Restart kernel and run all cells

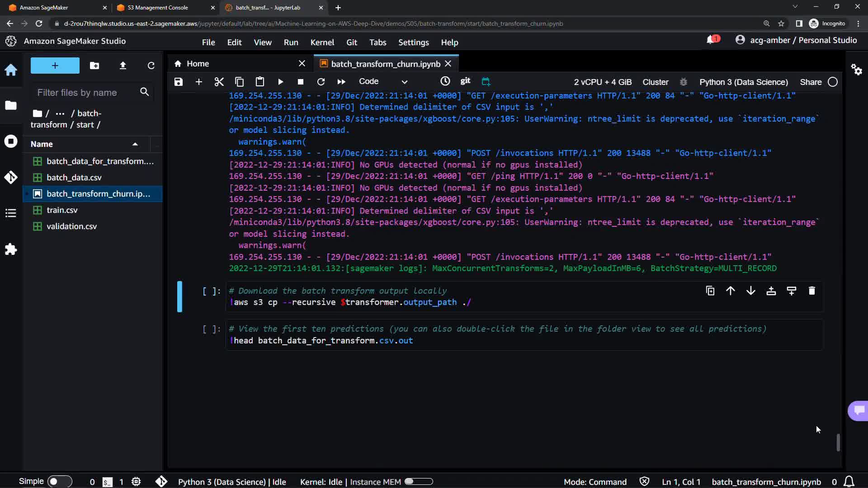[x=341, y=82]
